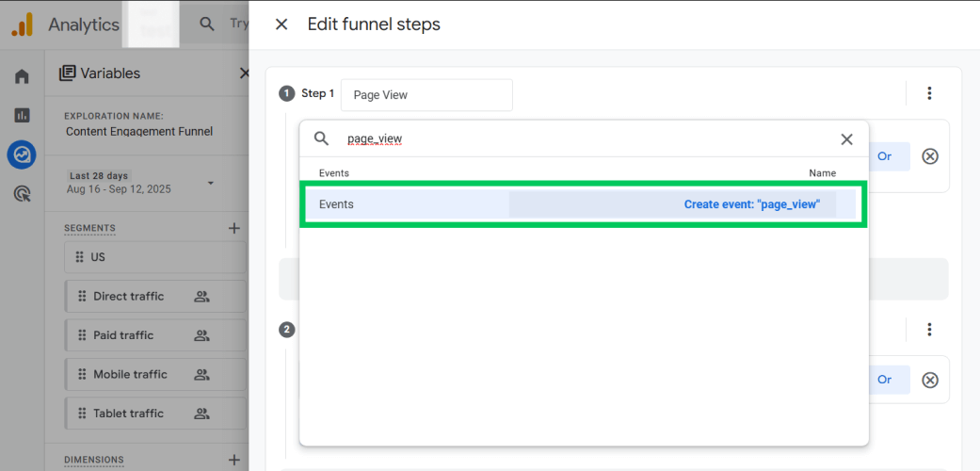Click the exploration name Content Engagement Funnel

click(x=139, y=131)
